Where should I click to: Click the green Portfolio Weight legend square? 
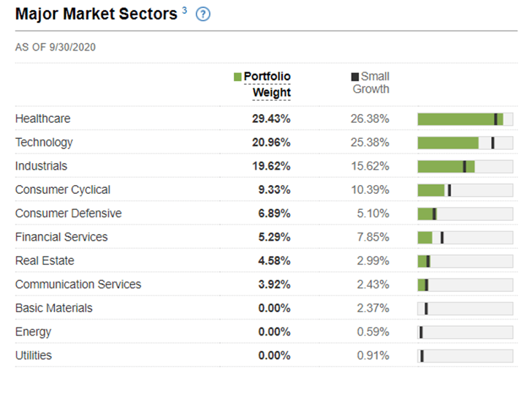pyautogui.click(x=237, y=77)
